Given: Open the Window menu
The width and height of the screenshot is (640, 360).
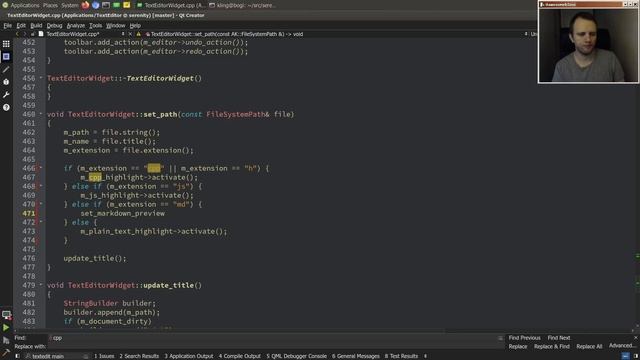Looking at the screenshot, I should 116,25.
